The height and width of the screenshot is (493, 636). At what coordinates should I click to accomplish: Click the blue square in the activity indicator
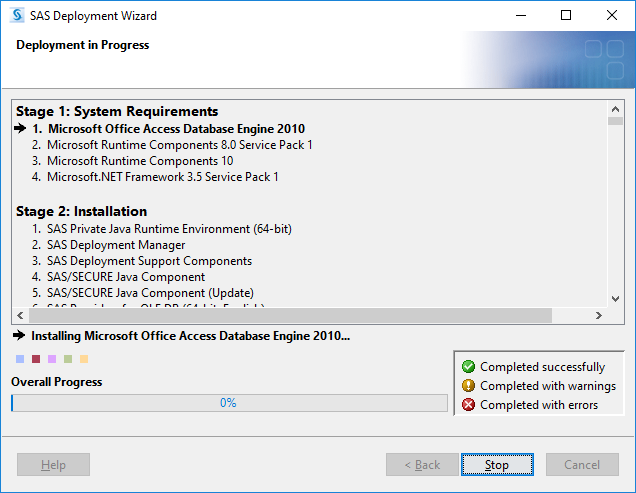[x=20, y=359]
